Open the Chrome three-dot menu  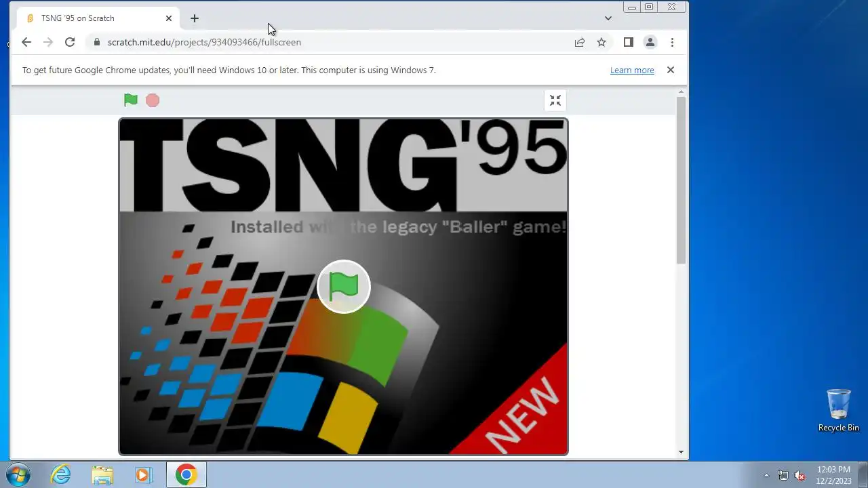click(672, 42)
